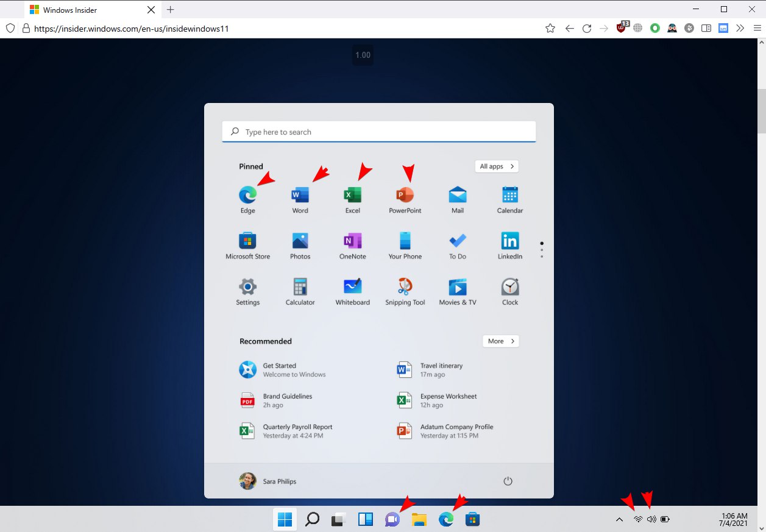Viewport: 766px width, 532px height.
Task: Click the pinned apps page dots
Action: point(542,250)
